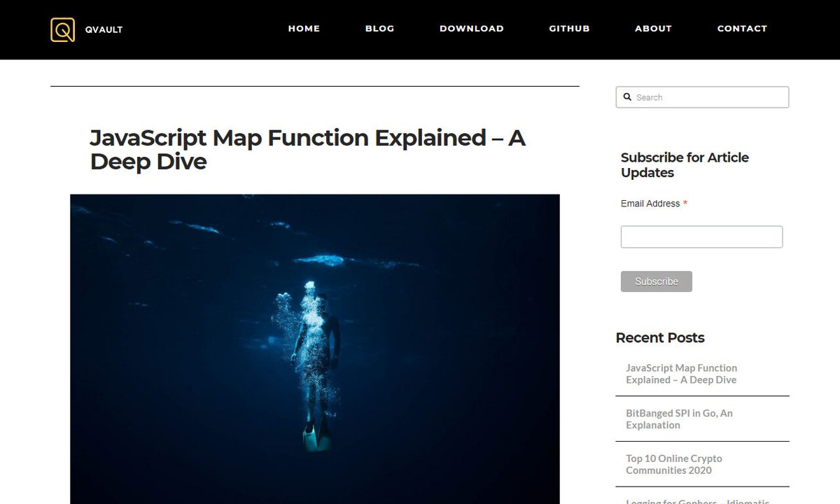
Task: Open the About page
Action: [x=653, y=29]
